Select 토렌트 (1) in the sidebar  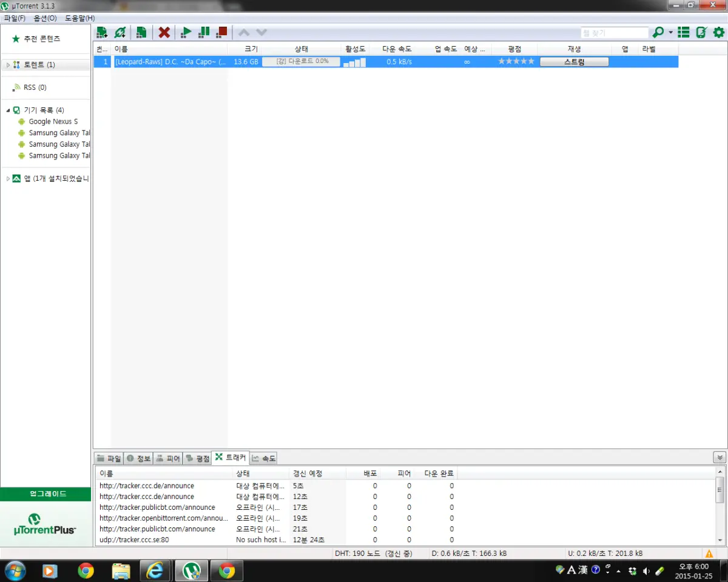tap(39, 64)
